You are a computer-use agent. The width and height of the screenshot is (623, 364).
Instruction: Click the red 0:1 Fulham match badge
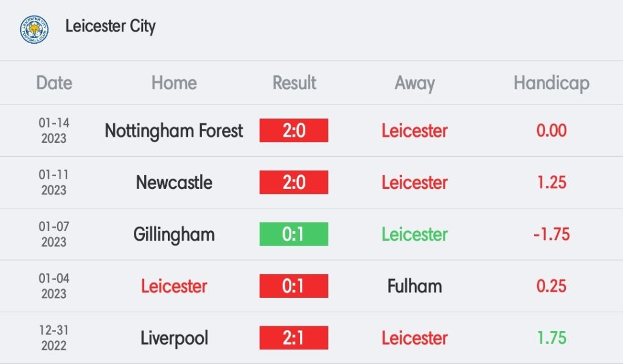coord(294,286)
